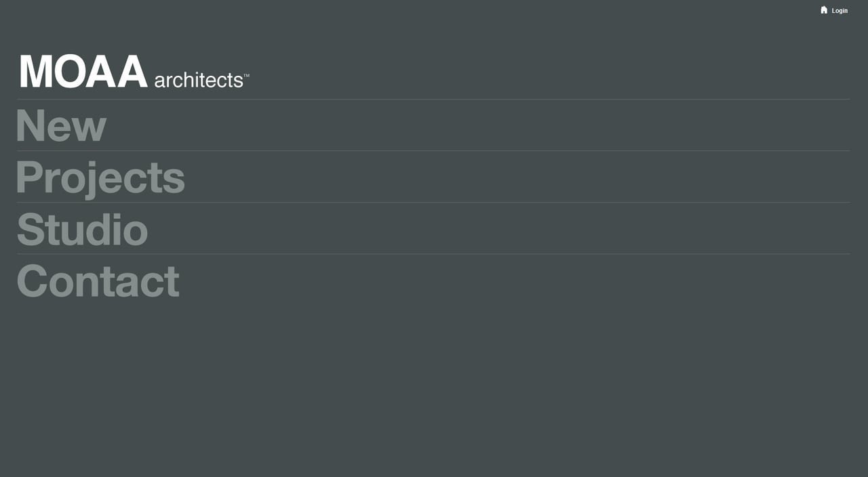
Task: Click Contact at the bottom of the menu
Action: (98, 281)
